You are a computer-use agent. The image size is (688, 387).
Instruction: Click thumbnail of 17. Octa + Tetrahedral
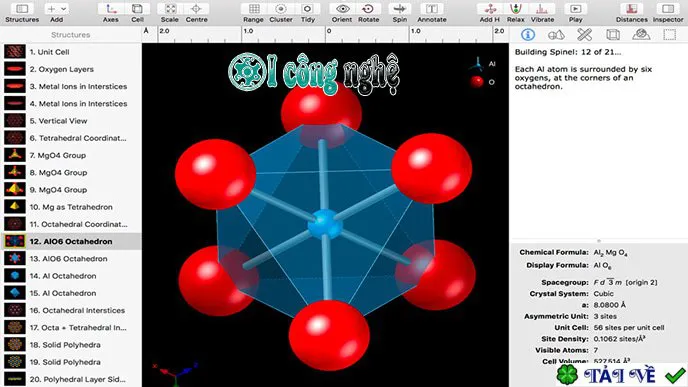(x=15, y=327)
